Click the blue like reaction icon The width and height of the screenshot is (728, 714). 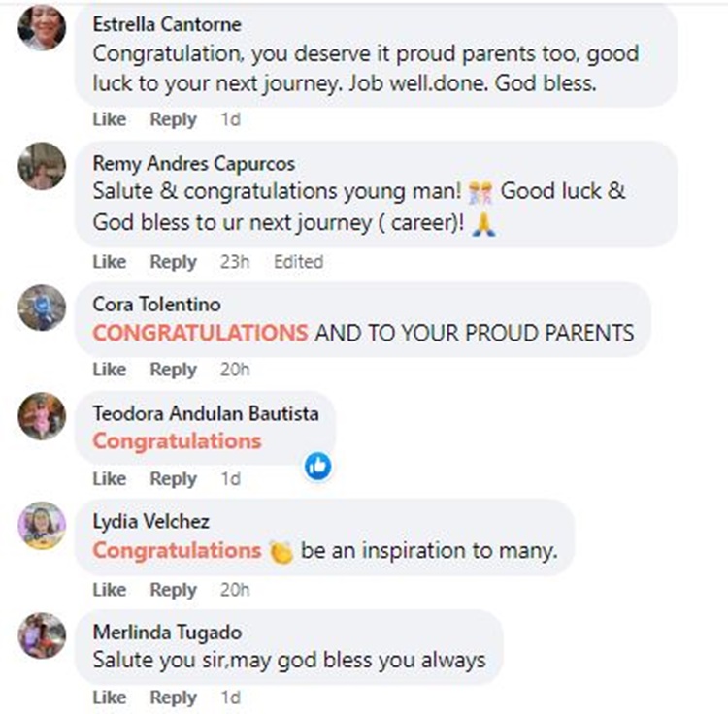tap(317, 467)
